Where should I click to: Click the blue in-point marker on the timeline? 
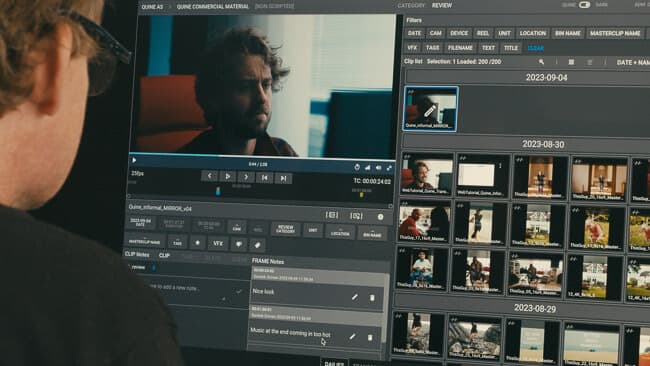click(x=218, y=191)
